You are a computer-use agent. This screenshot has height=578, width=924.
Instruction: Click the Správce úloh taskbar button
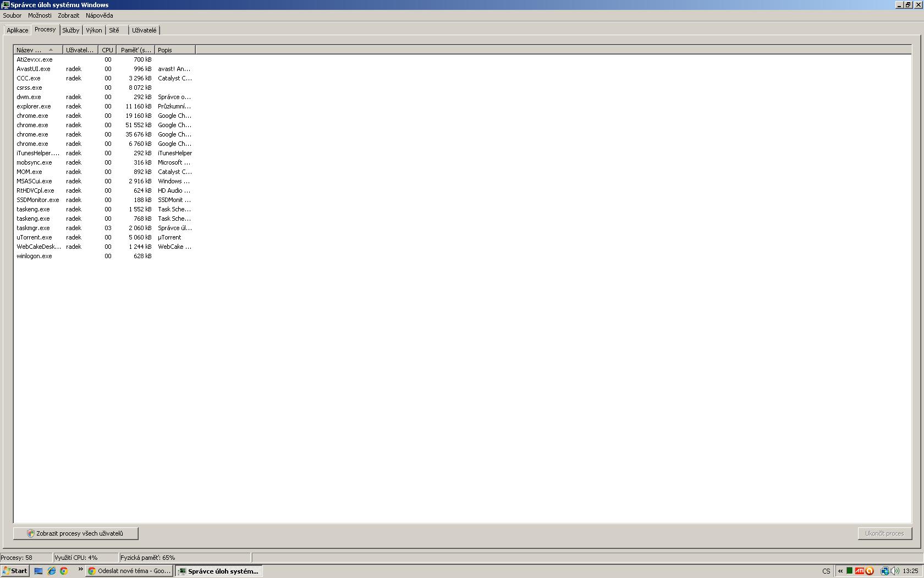click(x=218, y=571)
